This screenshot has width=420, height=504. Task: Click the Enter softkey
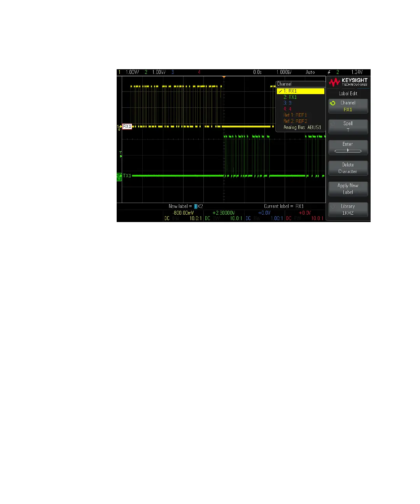click(x=348, y=147)
